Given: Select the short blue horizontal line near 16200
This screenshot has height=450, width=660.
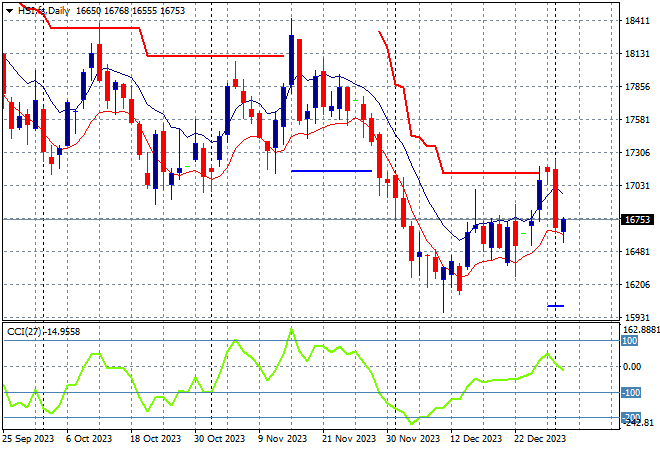Looking at the screenshot, I should [x=556, y=306].
